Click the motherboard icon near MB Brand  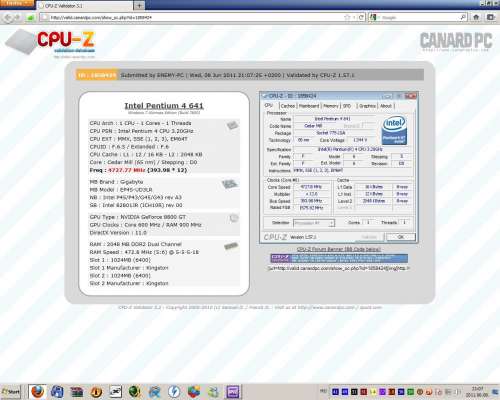pos(230,184)
